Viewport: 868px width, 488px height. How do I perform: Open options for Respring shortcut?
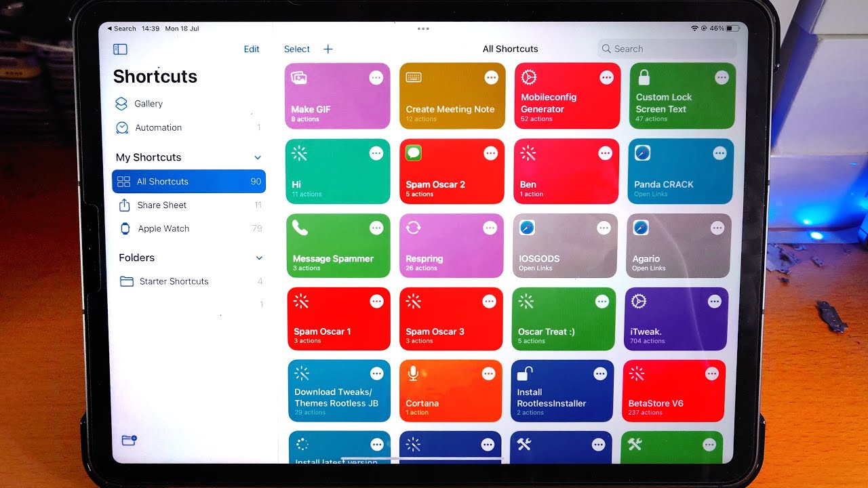490,228
